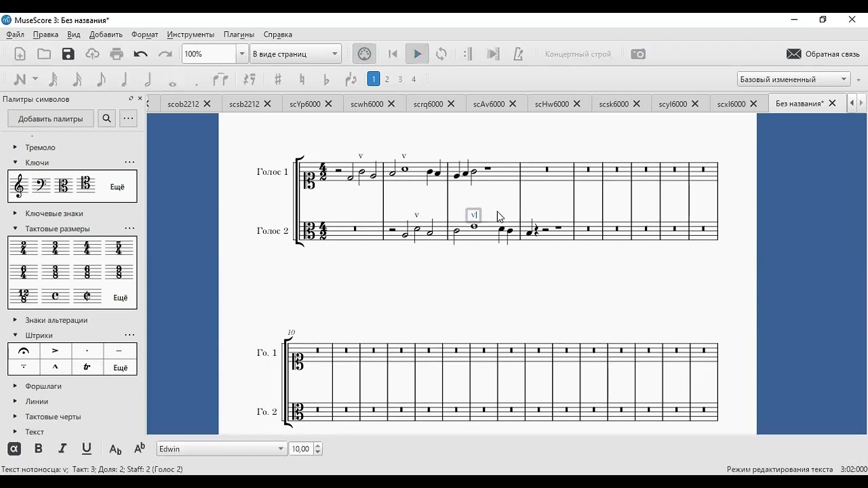Click the 'Добавить палитры' button
Viewport: 868px width, 488px height.
[x=51, y=119]
